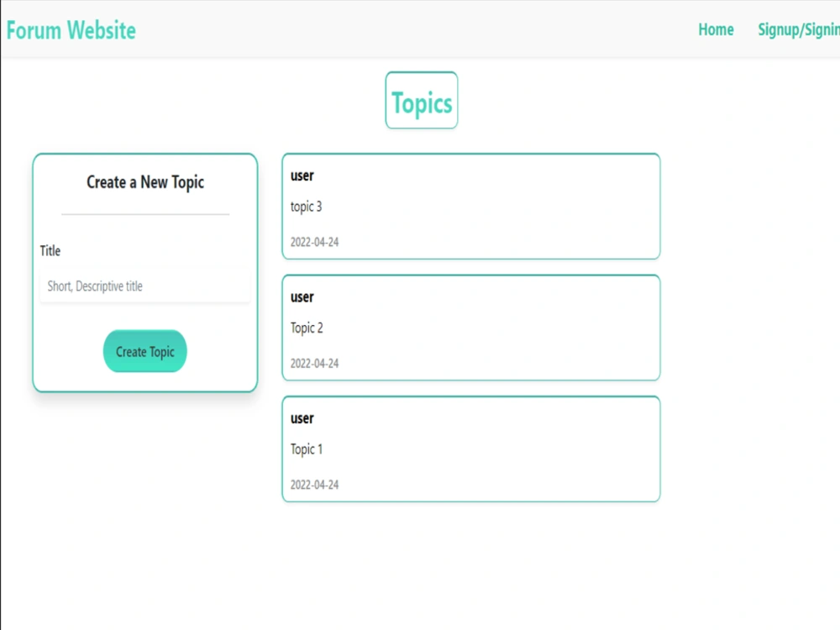Screen dimensions: 840x630
Task: Select the Home menu item
Action: (716, 30)
